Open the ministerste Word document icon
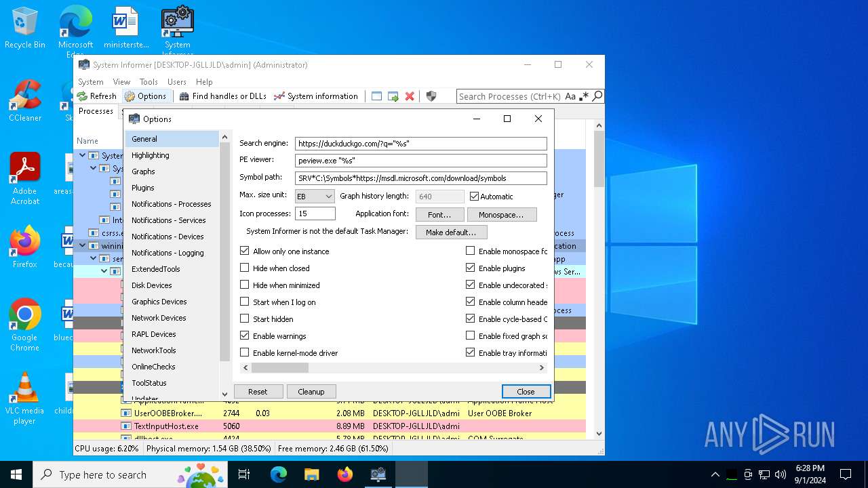 (126, 28)
